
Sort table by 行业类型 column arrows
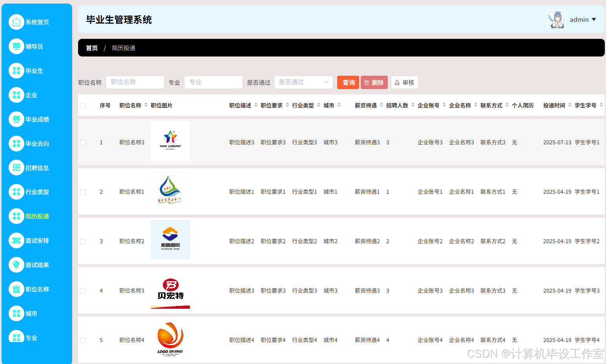coord(319,105)
